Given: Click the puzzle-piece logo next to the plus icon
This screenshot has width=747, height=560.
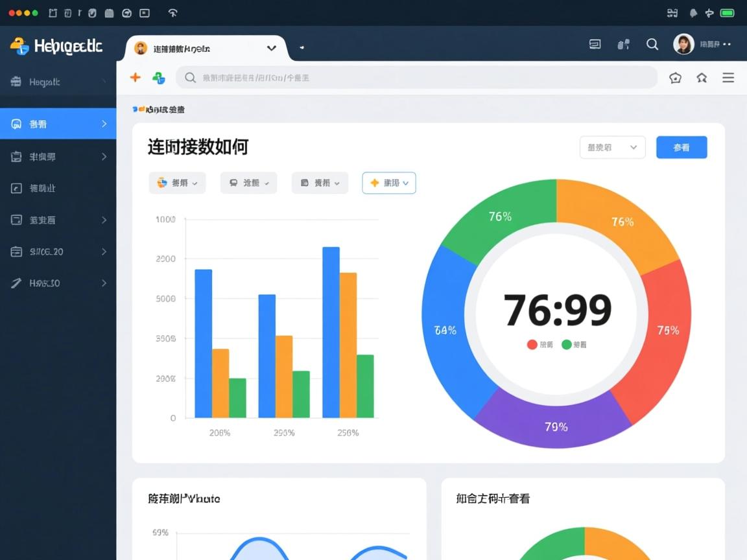Looking at the screenshot, I should (x=159, y=77).
